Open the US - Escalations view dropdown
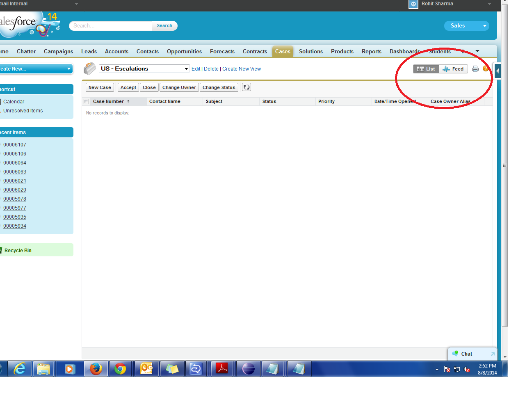The image size is (525, 420). pos(144,68)
